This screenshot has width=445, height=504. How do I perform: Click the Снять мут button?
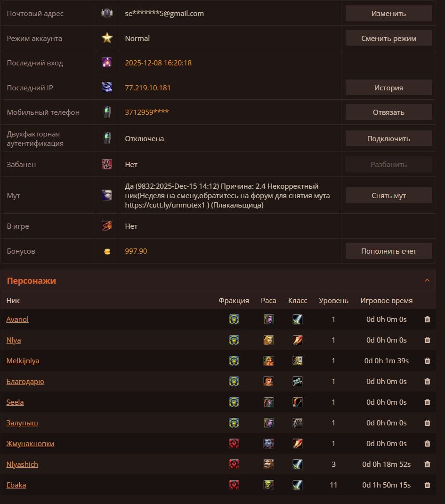click(x=388, y=195)
